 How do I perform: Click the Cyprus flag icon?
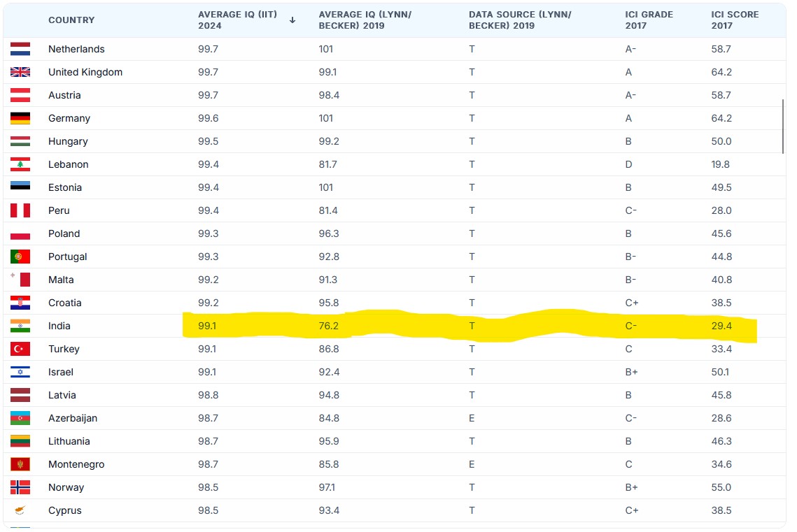click(x=20, y=510)
